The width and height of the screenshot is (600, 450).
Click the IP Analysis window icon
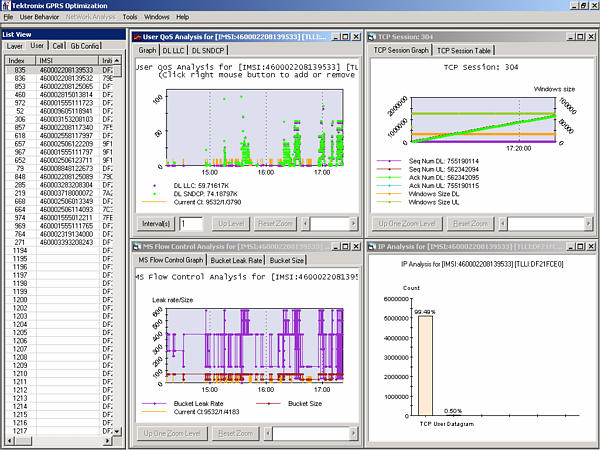pyautogui.click(x=372, y=247)
